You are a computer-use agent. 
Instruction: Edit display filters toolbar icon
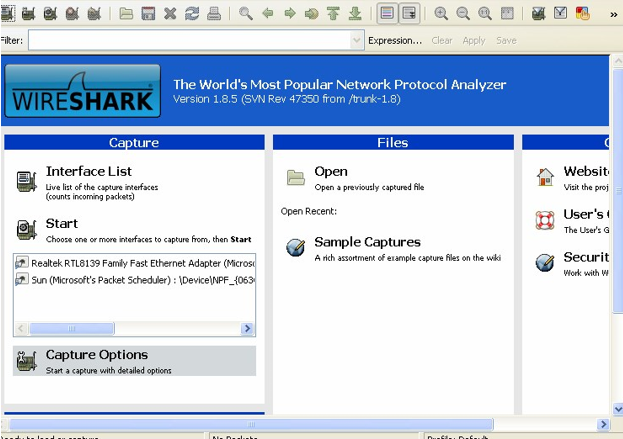tap(560, 14)
